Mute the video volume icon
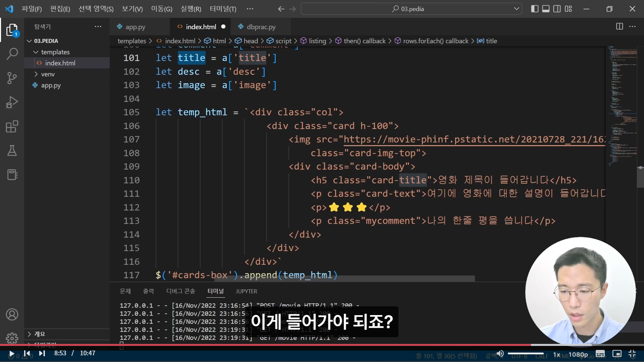The image size is (644, 362). coord(500,354)
